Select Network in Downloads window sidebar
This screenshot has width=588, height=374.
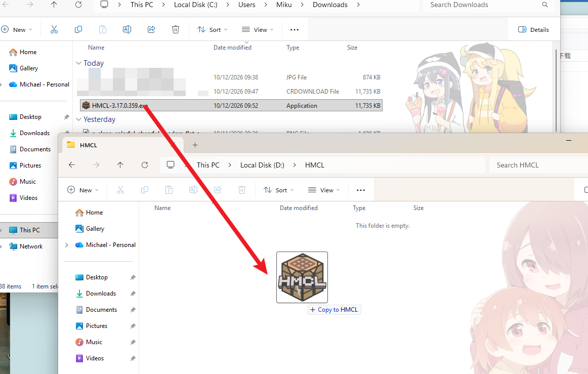[x=26, y=246]
